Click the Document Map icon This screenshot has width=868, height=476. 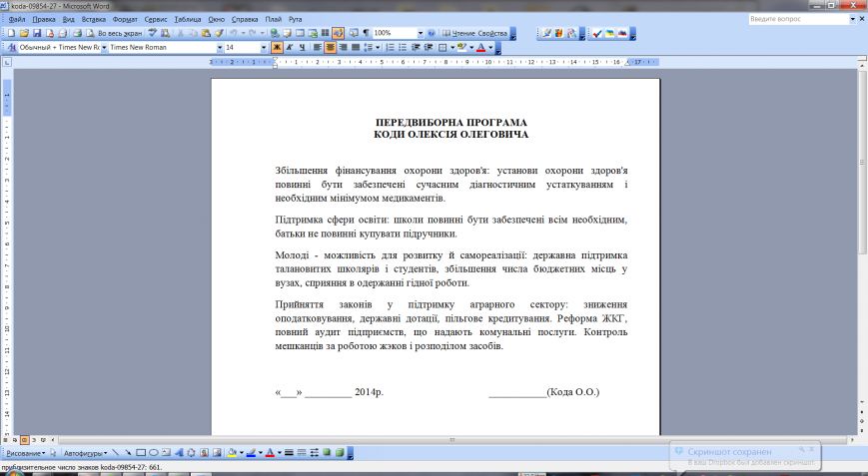click(354, 33)
